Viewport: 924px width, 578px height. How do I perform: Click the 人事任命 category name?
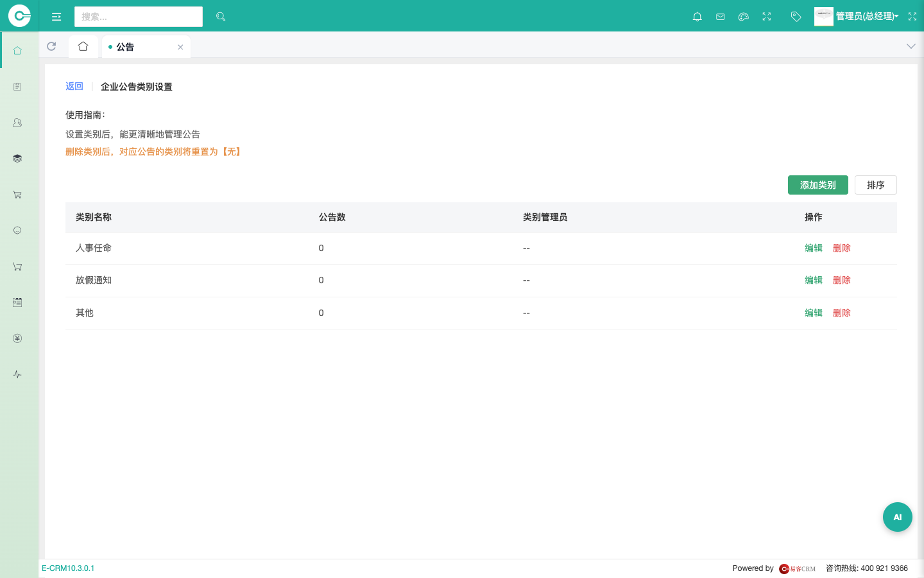[x=94, y=248]
